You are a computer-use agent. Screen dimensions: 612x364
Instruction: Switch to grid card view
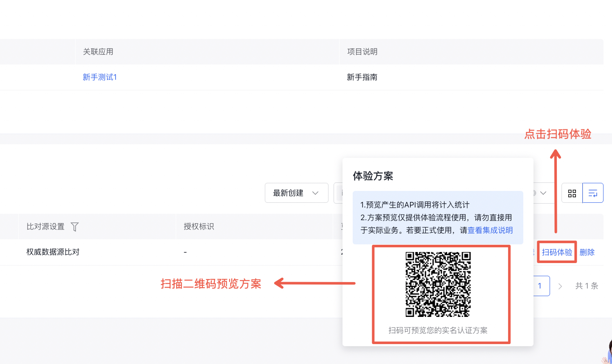(572, 193)
